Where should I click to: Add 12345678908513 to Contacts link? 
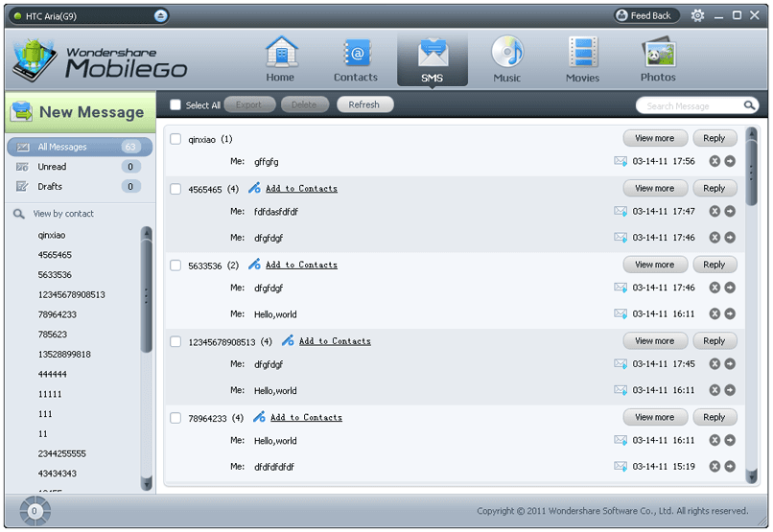(x=336, y=341)
